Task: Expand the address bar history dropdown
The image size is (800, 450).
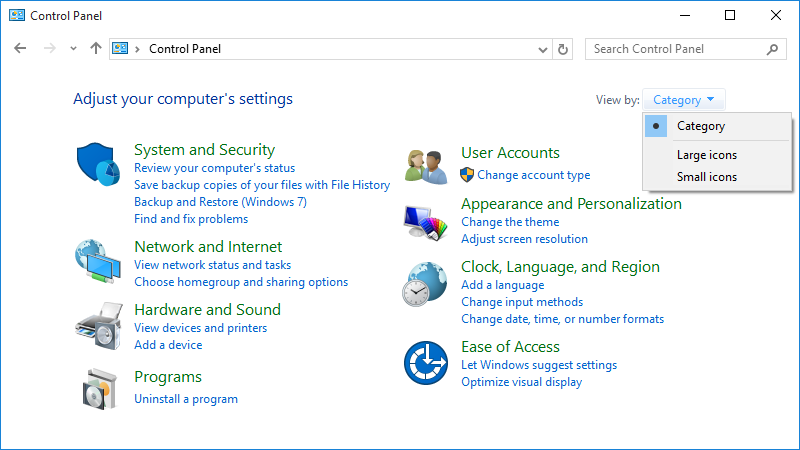Action: pos(542,49)
